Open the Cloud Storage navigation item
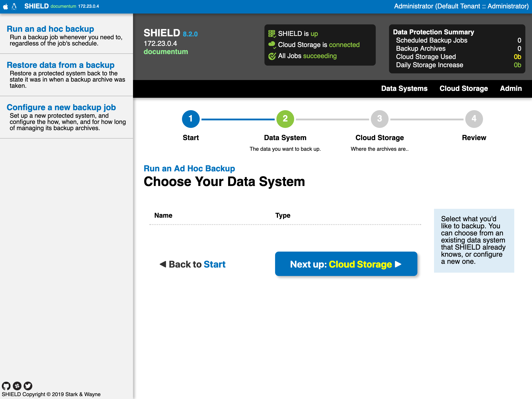 (x=464, y=88)
